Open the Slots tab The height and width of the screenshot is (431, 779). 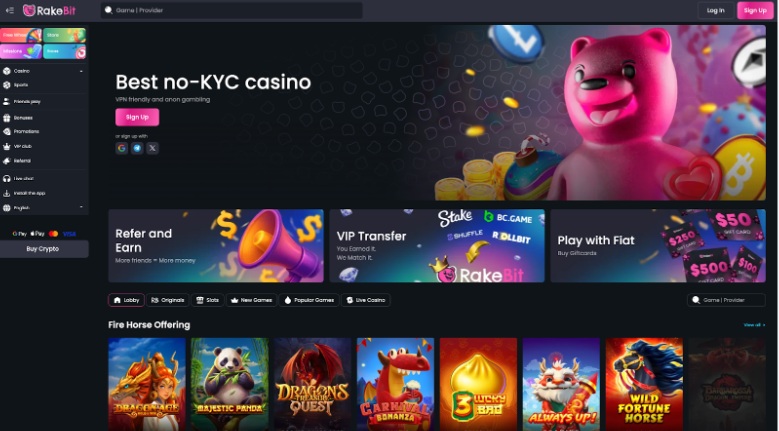pos(207,300)
